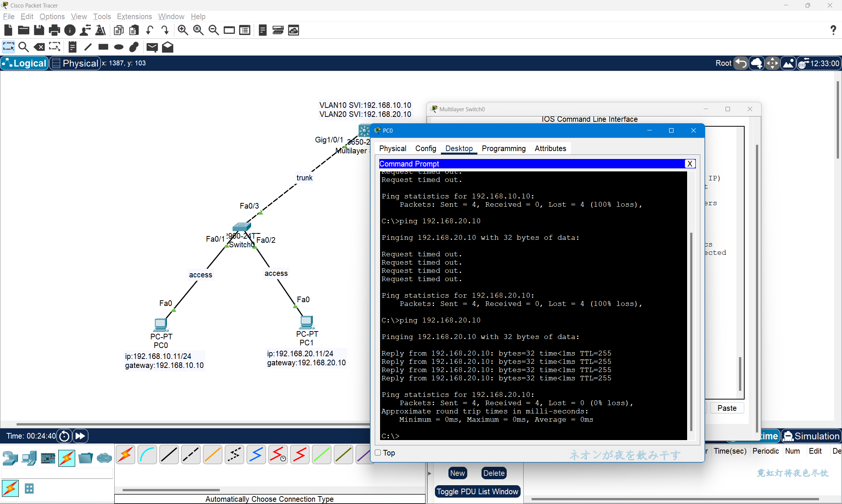Add a simple PDU envelope
The image size is (842, 504).
coord(152,47)
